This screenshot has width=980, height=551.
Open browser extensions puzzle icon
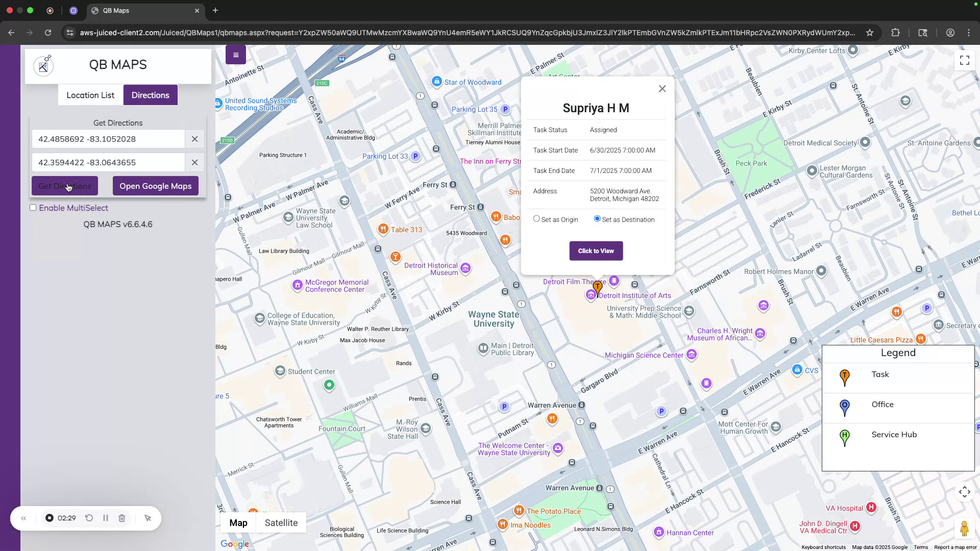pos(896,32)
